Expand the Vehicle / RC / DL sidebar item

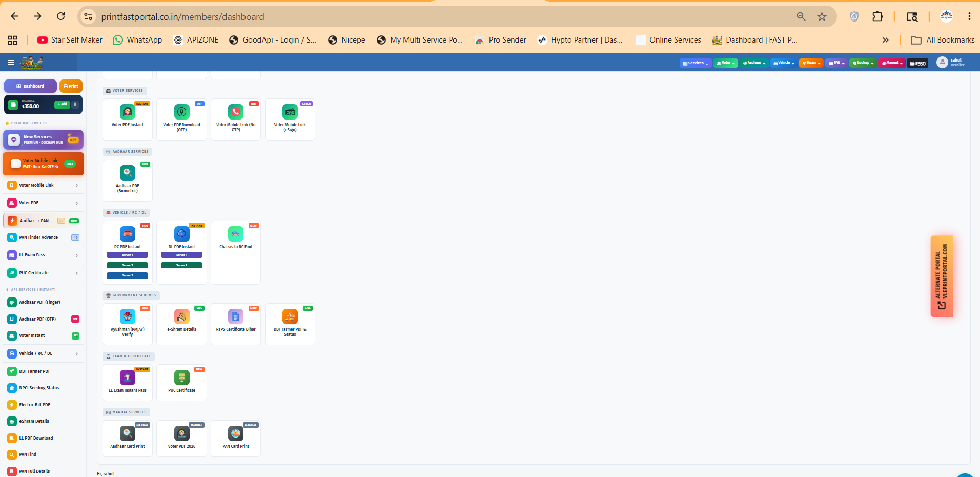point(44,353)
